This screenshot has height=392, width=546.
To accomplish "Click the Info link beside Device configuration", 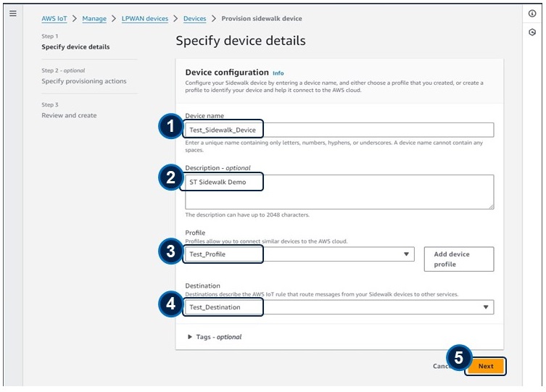I will pyautogui.click(x=278, y=73).
